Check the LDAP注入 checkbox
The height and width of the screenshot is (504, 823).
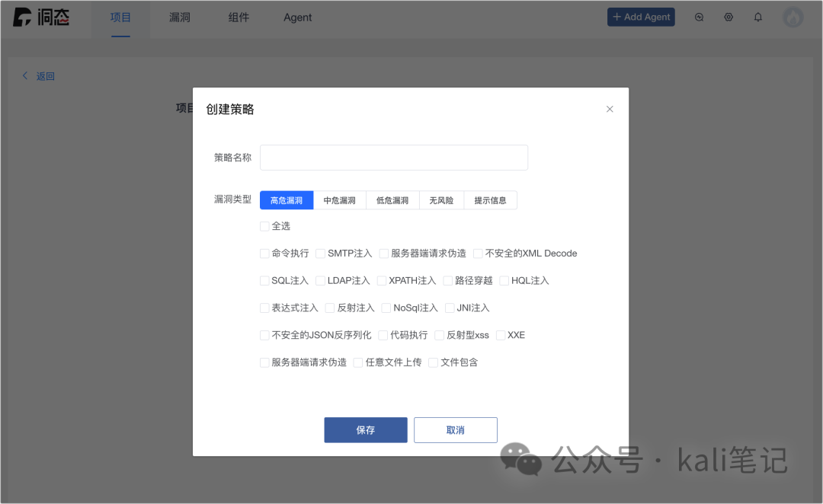320,281
